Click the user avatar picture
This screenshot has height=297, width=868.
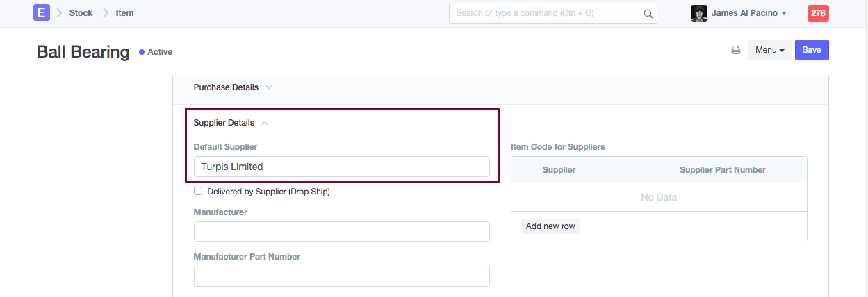[x=698, y=13]
